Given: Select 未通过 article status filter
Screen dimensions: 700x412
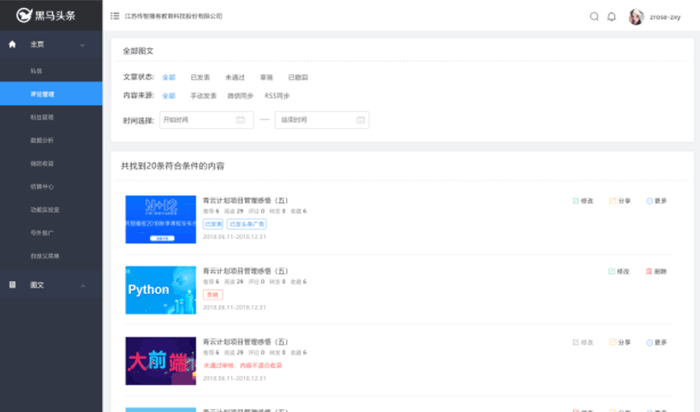Looking at the screenshot, I should tap(235, 77).
